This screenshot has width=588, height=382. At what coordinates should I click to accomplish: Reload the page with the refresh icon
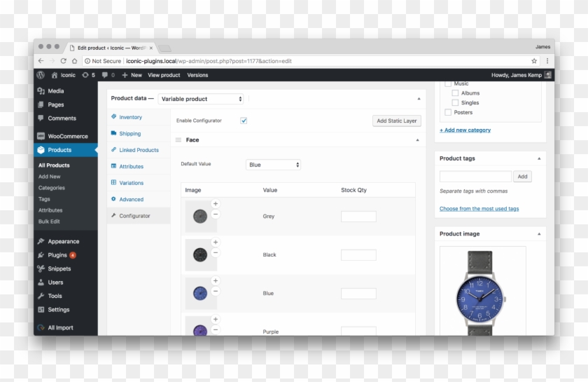click(x=64, y=61)
